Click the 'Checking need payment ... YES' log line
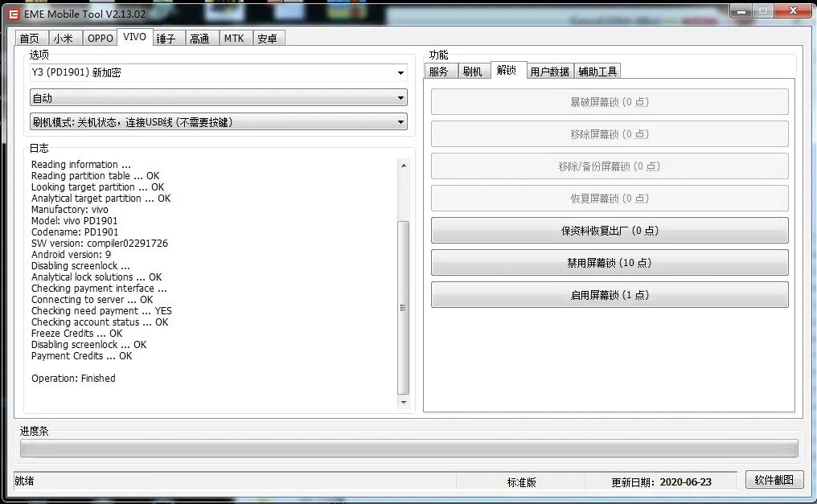 click(x=101, y=311)
